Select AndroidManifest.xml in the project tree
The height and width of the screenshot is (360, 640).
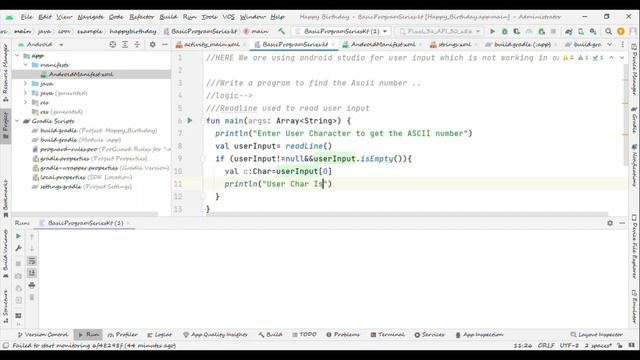tap(81, 74)
